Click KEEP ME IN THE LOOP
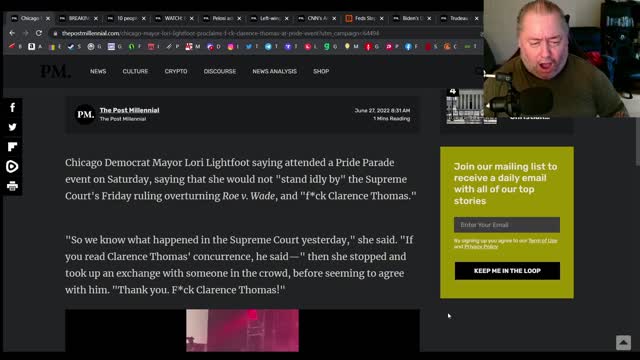This screenshot has height=360, width=640. pyautogui.click(x=507, y=271)
